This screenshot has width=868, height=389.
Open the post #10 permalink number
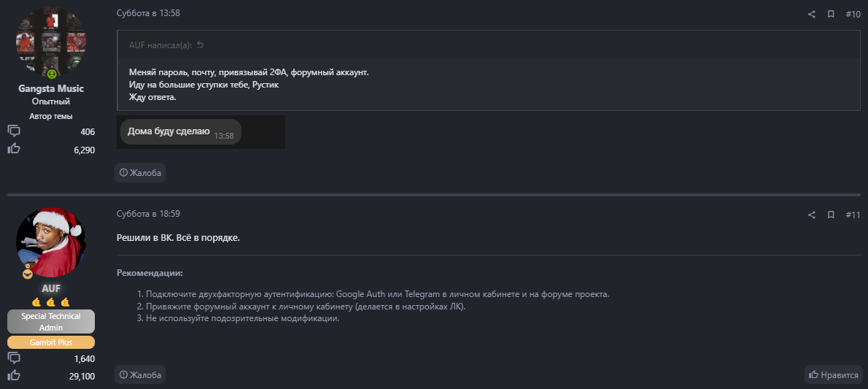click(853, 14)
